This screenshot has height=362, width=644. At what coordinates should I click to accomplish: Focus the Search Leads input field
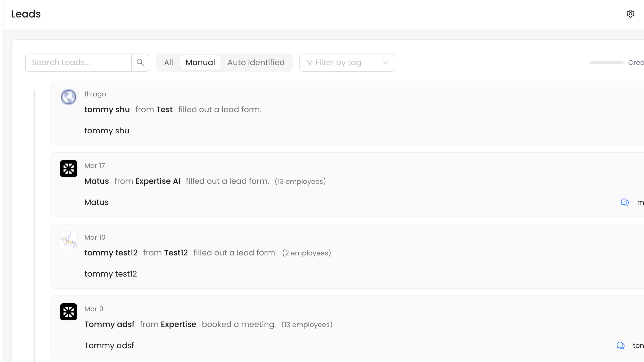click(x=78, y=62)
